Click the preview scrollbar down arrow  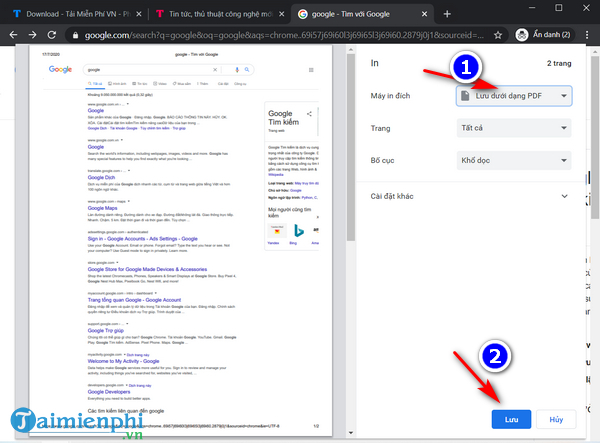(x=351, y=433)
